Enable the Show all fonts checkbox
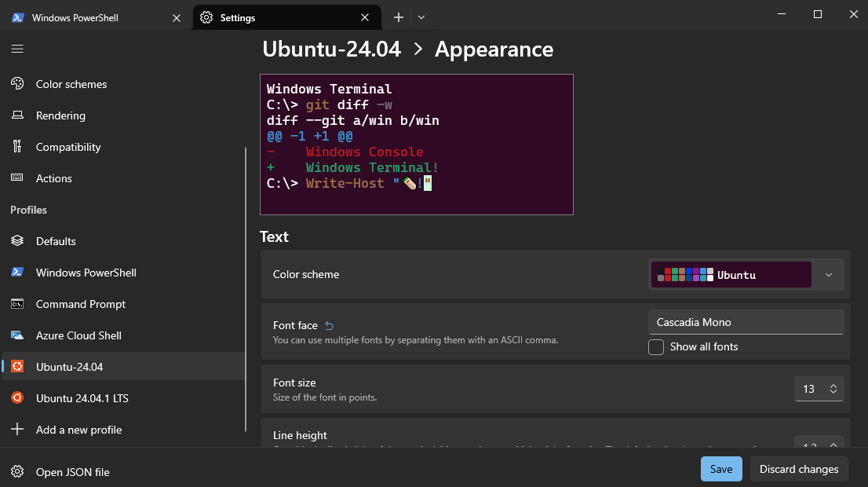 click(656, 347)
